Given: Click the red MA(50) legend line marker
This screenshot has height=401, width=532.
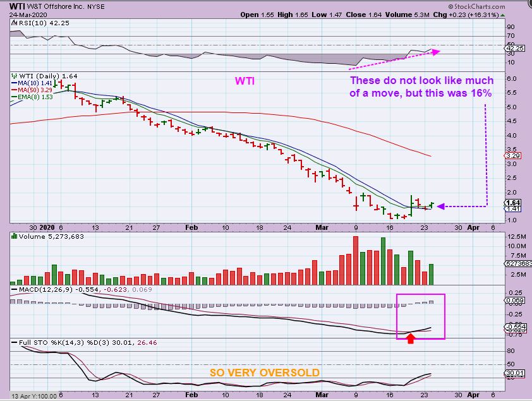Looking at the screenshot, I should [15, 90].
